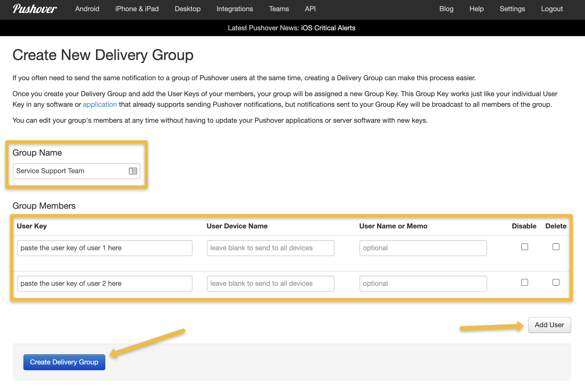Image resolution: width=585 pixels, height=392 pixels.
Task: Open the API nav link
Action: point(310,9)
